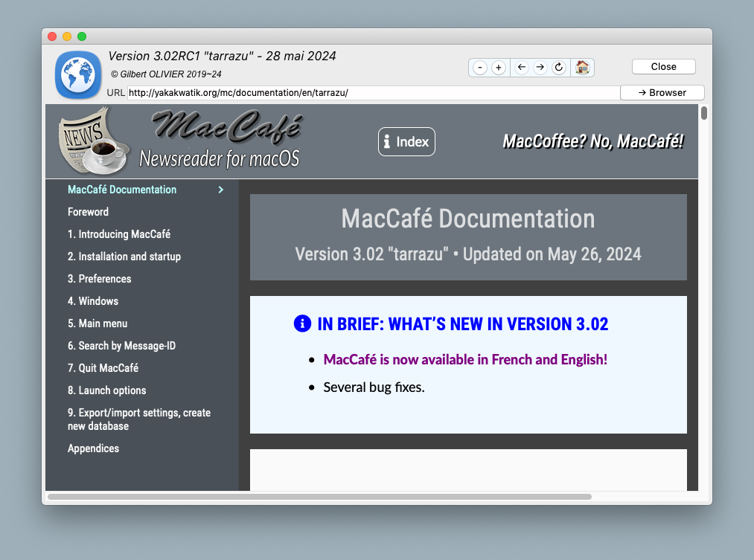Open the Index button in the header
The image size is (754, 560).
406,142
